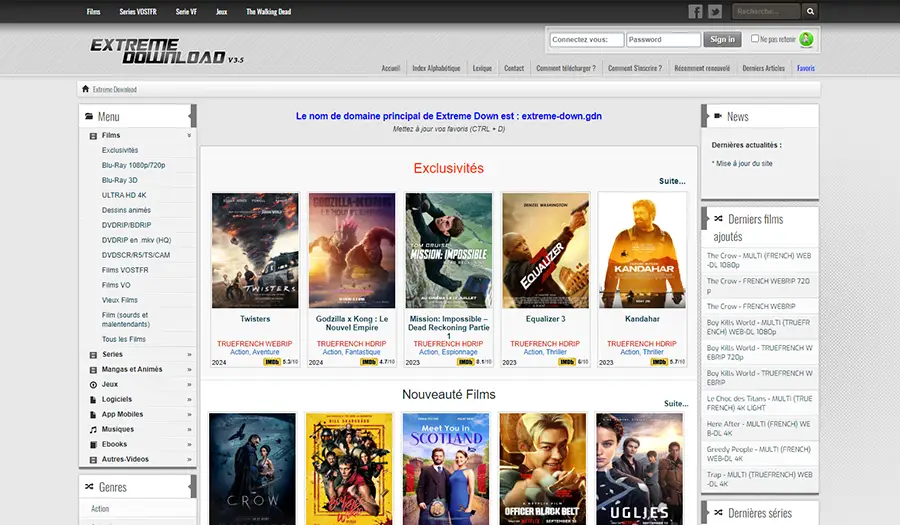This screenshot has height=525, width=900.
Task: Toggle the Ne pas retenir checkbox
Action: pos(755,38)
